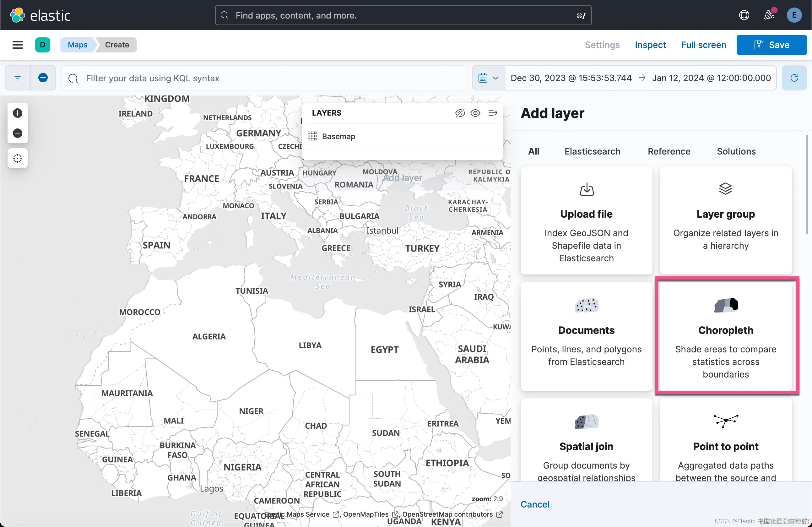Select the Choropleth layer card

[x=726, y=336]
